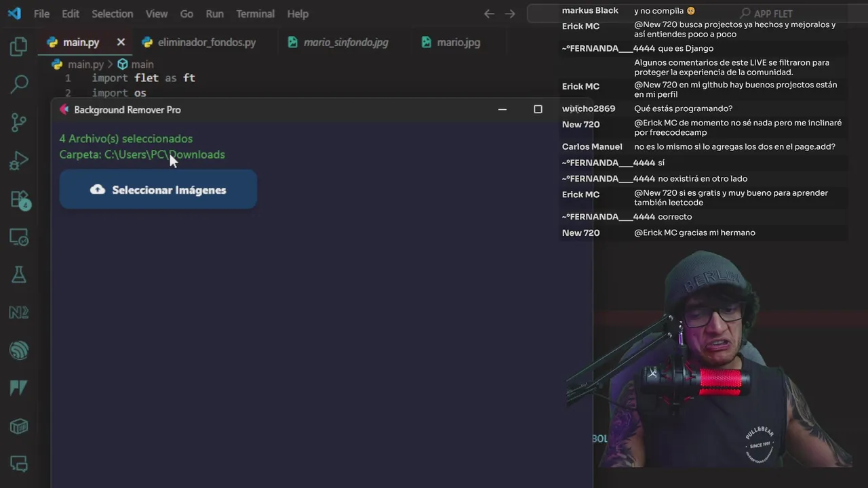Click the bookmark-flag icon in activity bar
This screenshot has width=868, height=488.
pyautogui.click(x=19, y=388)
